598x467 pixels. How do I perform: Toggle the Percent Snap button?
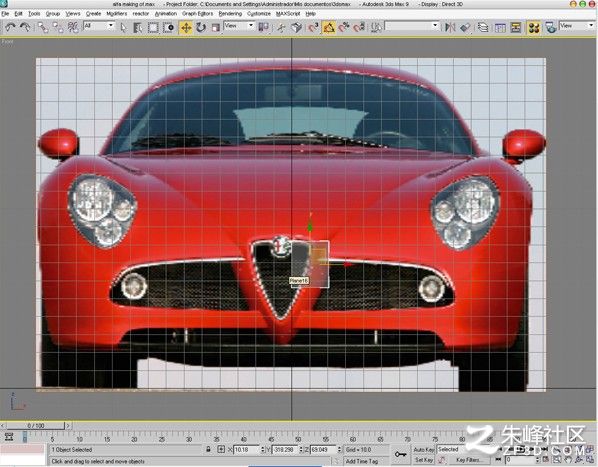point(344,27)
